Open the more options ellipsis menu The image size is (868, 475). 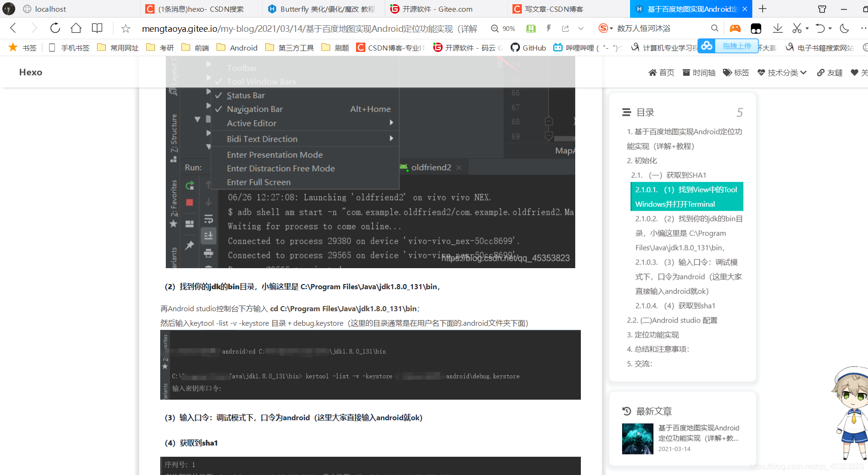click(x=864, y=29)
